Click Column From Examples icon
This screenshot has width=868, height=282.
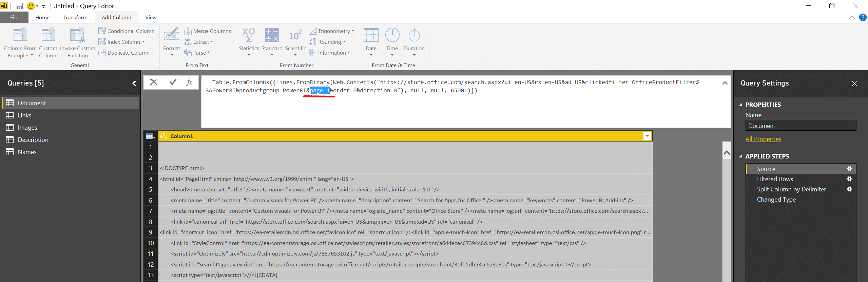20,35
